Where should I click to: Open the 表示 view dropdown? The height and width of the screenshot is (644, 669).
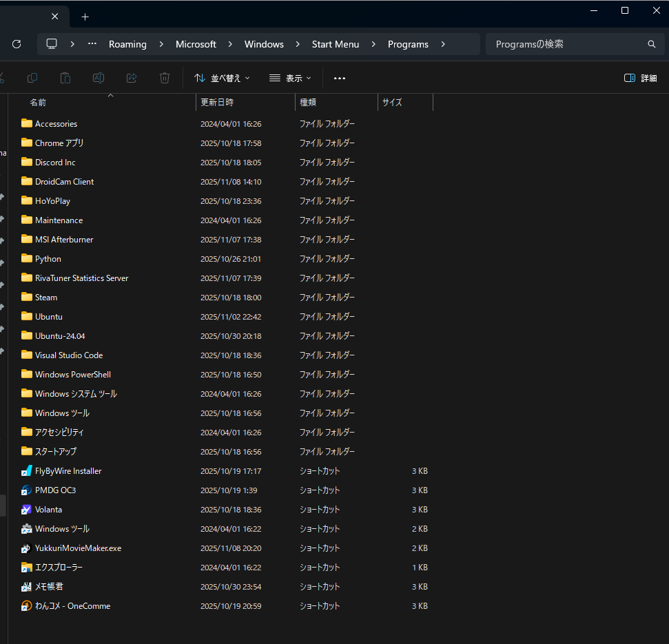click(290, 78)
